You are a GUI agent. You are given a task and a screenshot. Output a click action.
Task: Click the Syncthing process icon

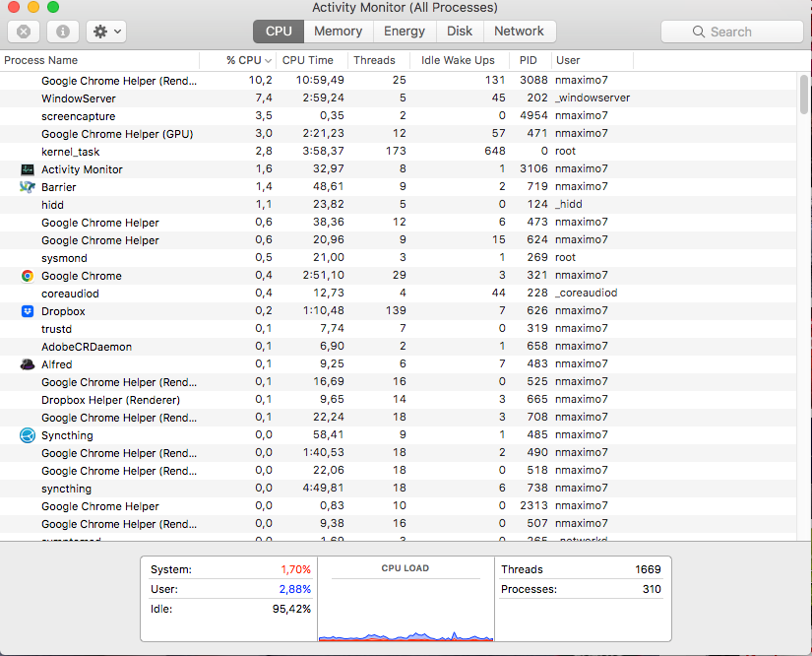tap(27, 435)
